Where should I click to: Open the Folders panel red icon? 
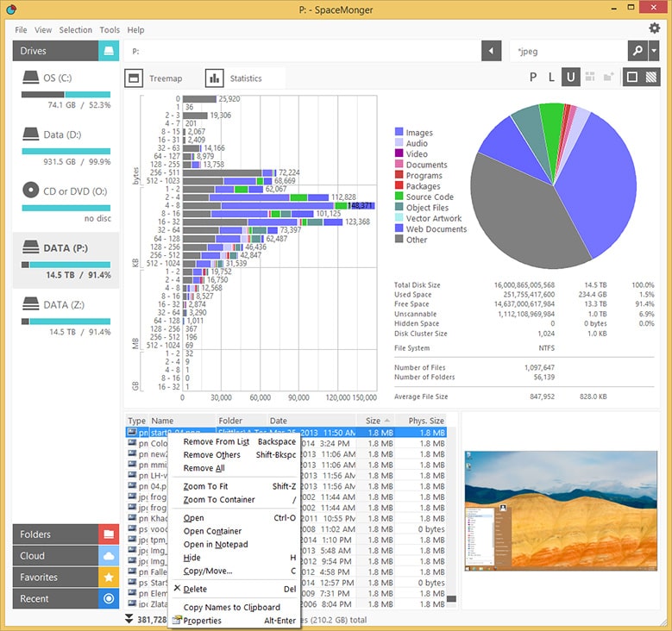(x=109, y=534)
